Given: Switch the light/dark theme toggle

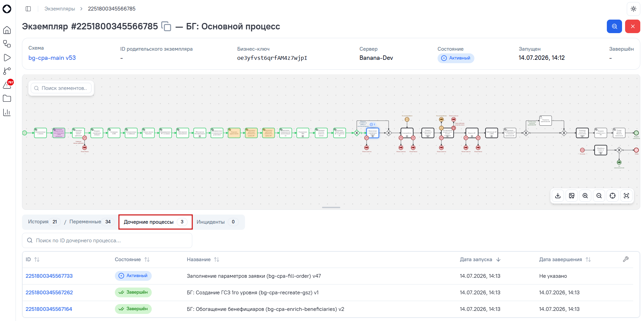Looking at the screenshot, I should pyautogui.click(x=633, y=9).
